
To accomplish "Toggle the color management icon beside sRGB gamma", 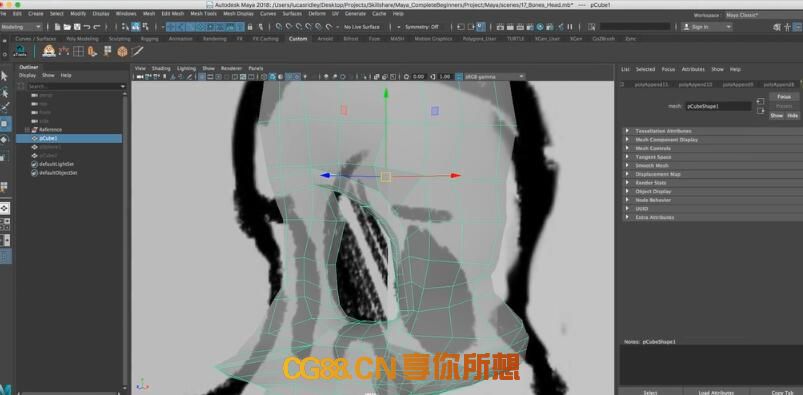I will click(x=459, y=77).
